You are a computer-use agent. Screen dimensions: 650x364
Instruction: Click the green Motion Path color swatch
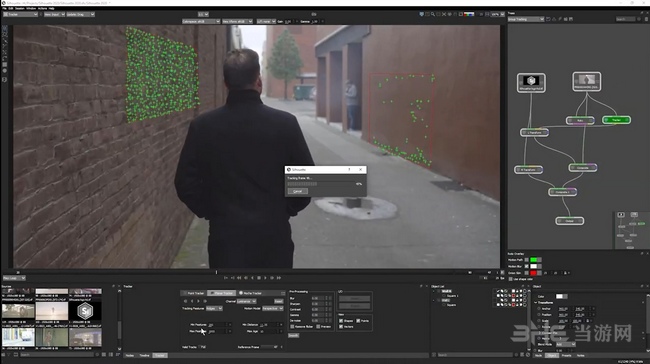[x=534, y=260]
